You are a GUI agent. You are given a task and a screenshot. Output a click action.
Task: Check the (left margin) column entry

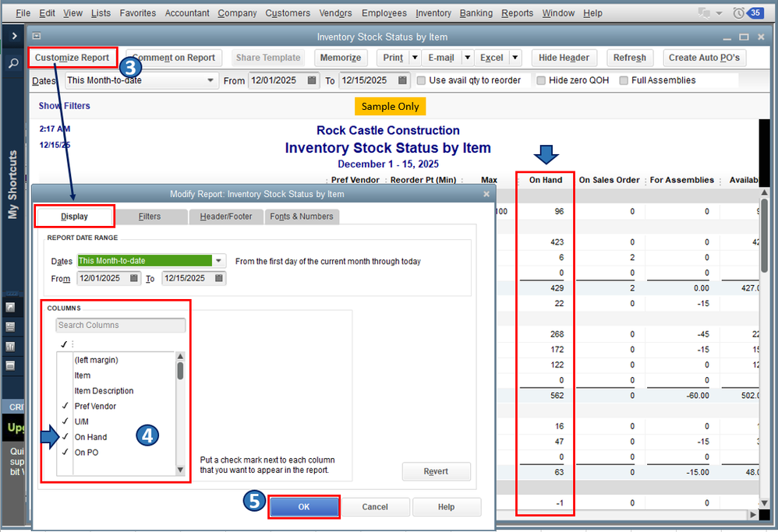(x=65, y=360)
